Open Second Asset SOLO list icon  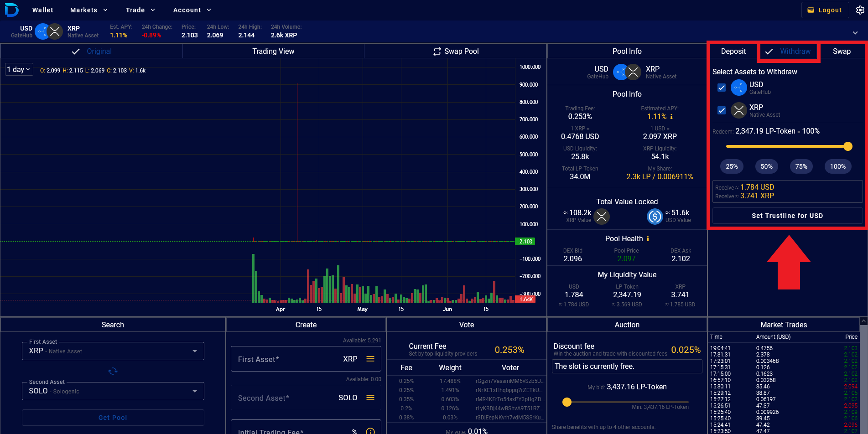[x=370, y=398]
